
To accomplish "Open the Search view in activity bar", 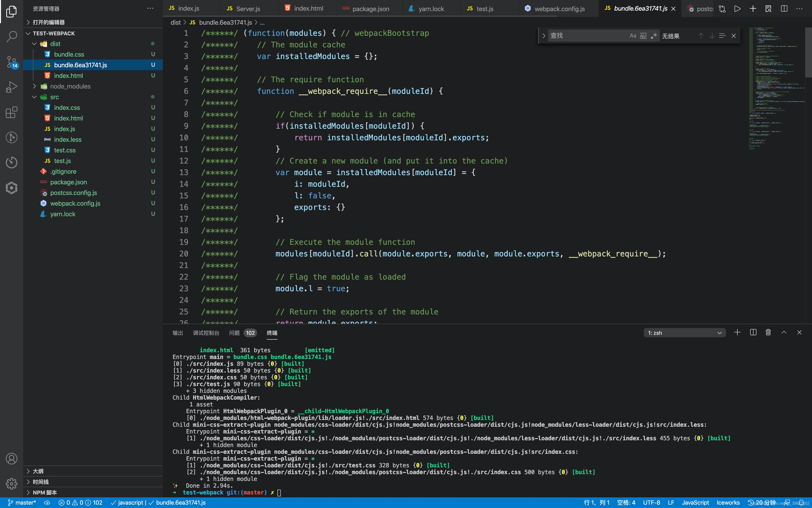I will pyautogui.click(x=11, y=36).
